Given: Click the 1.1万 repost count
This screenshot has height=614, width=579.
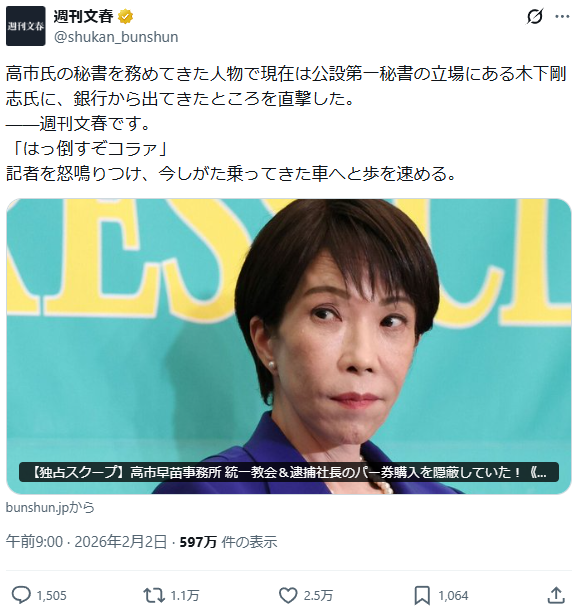Looking at the screenshot, I should pyautogui.click(x=185, y=596).
